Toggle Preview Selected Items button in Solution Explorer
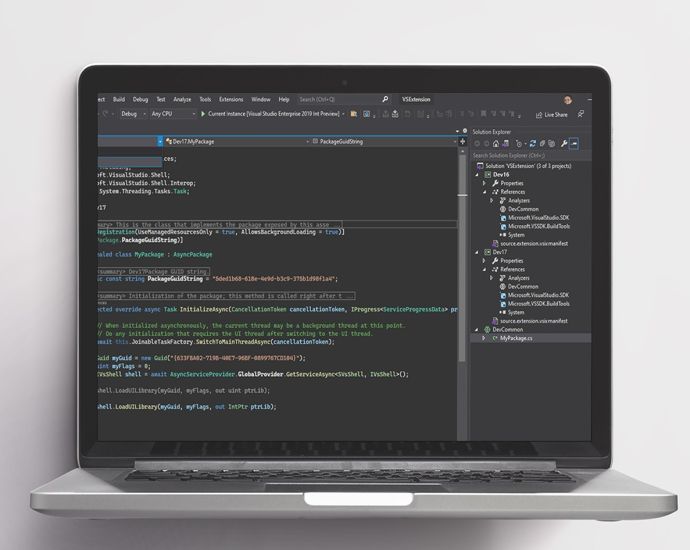 (573, 143)
